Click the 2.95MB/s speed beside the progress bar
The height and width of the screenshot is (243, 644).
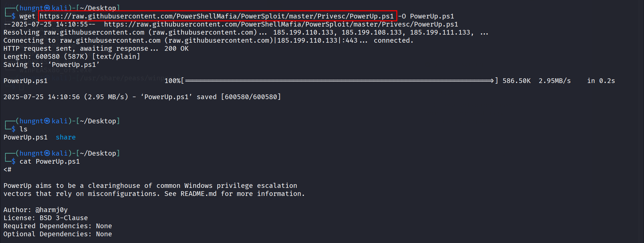554,81
